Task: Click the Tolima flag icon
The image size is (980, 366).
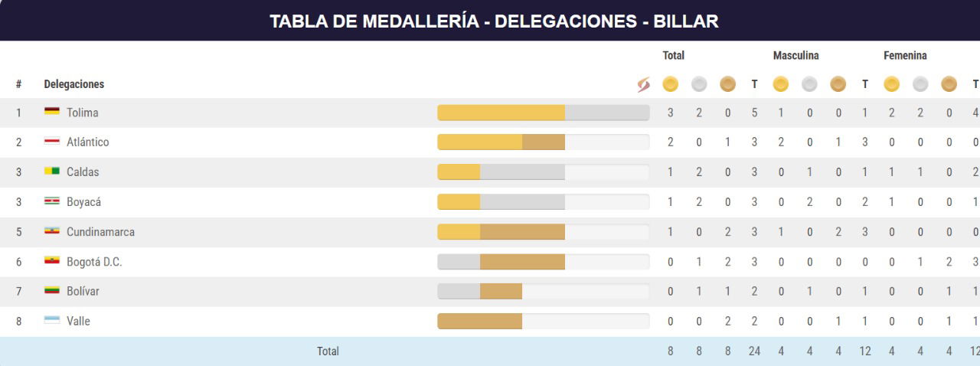Action: tap(52, 112)
